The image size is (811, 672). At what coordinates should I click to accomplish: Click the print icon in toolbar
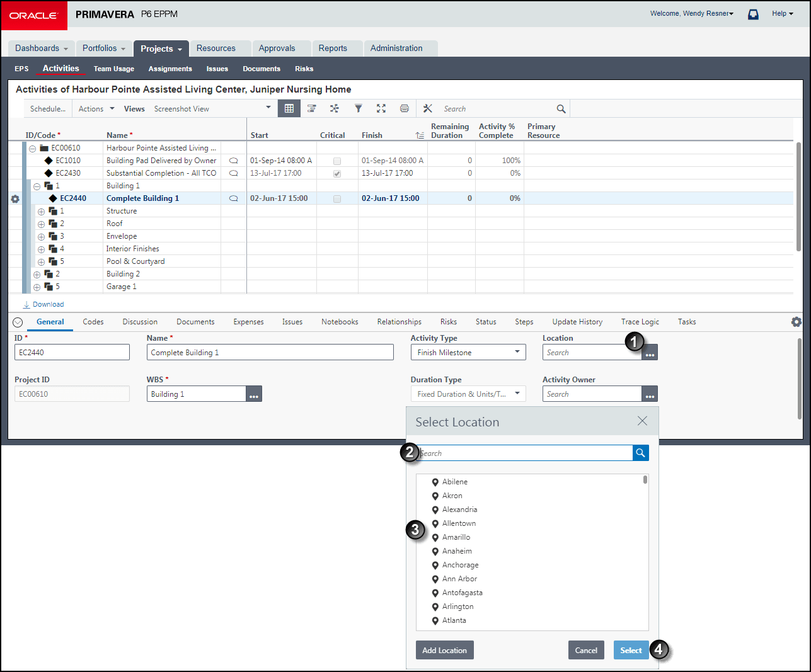[405, 108]
